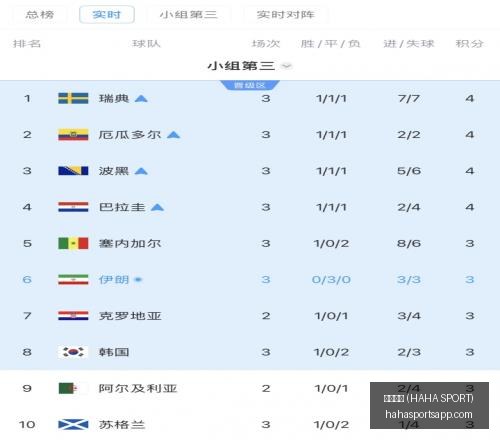Click the 球队 column header
Image resolution: width=500 pixels, height=440 pixels.
(x=146, y=44)
